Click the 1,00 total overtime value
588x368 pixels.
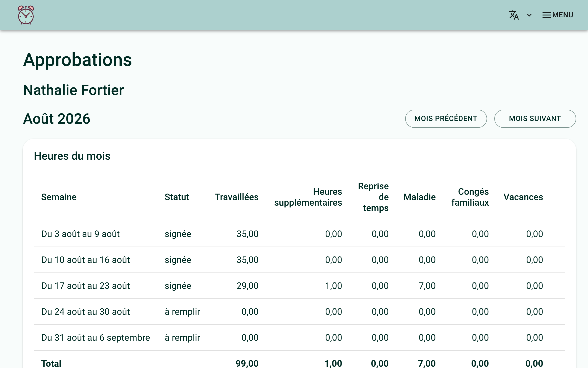click(x=333, y=363)
